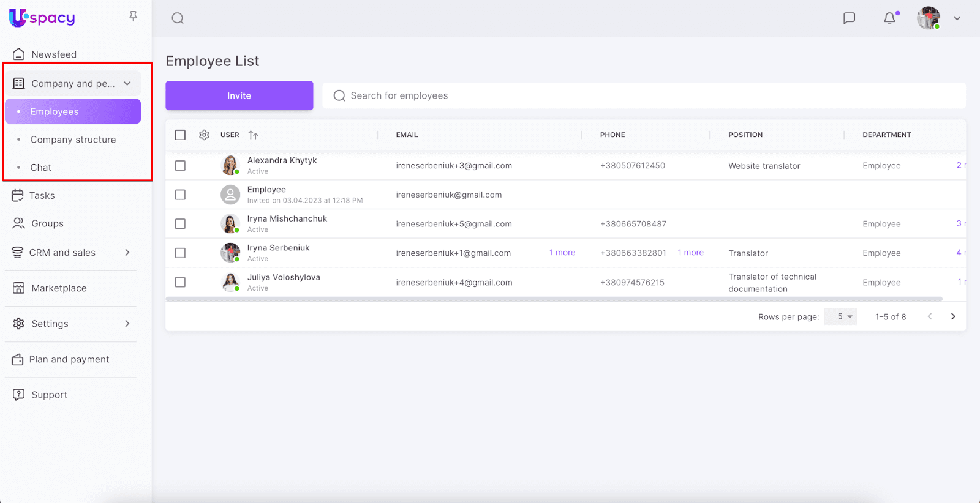Click the Search for employees field

[x=643, y=95]
